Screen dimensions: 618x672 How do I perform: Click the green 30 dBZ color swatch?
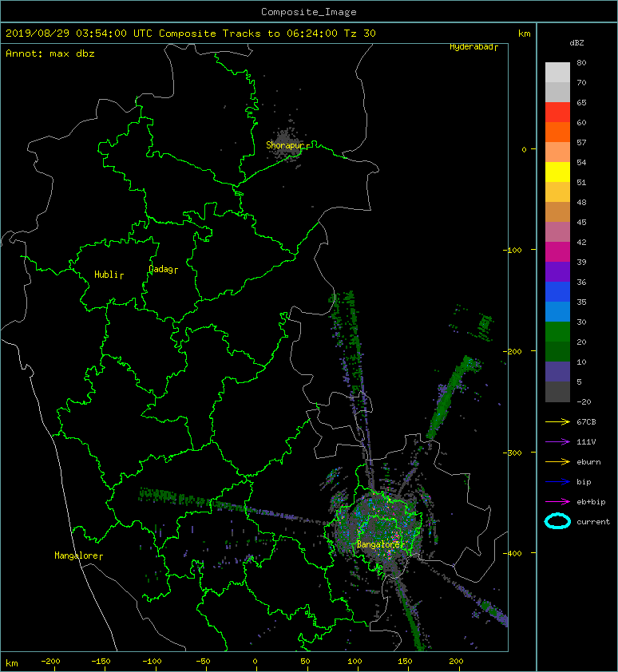557,332
